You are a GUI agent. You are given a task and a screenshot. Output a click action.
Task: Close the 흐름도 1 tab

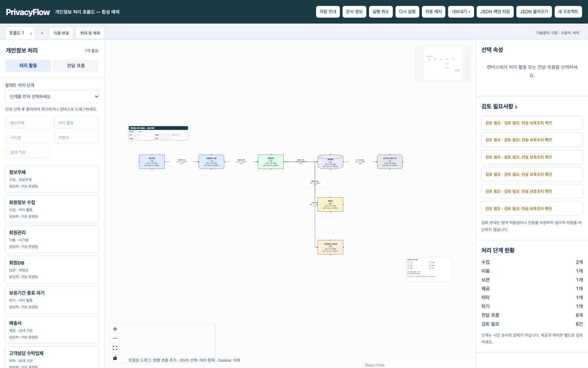coord(31,33)
